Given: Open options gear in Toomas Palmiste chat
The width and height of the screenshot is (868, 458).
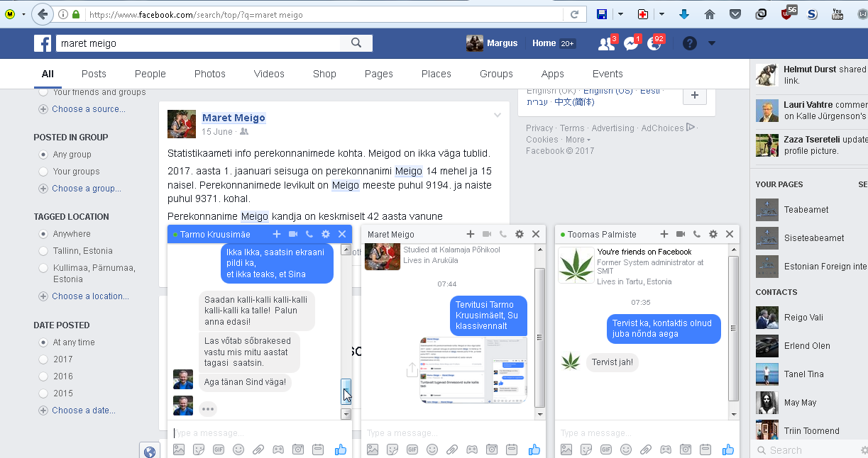Looking at the screenshot, I should click(713, 234).
